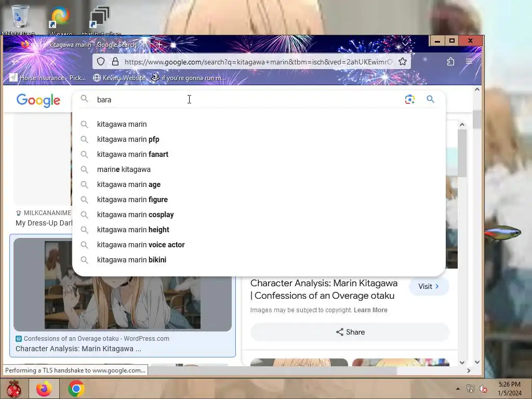Viewport: 532px width, 399px height.
Task: Click the page vertical scrollbar thumb
Action: click(x=477, y=119)
